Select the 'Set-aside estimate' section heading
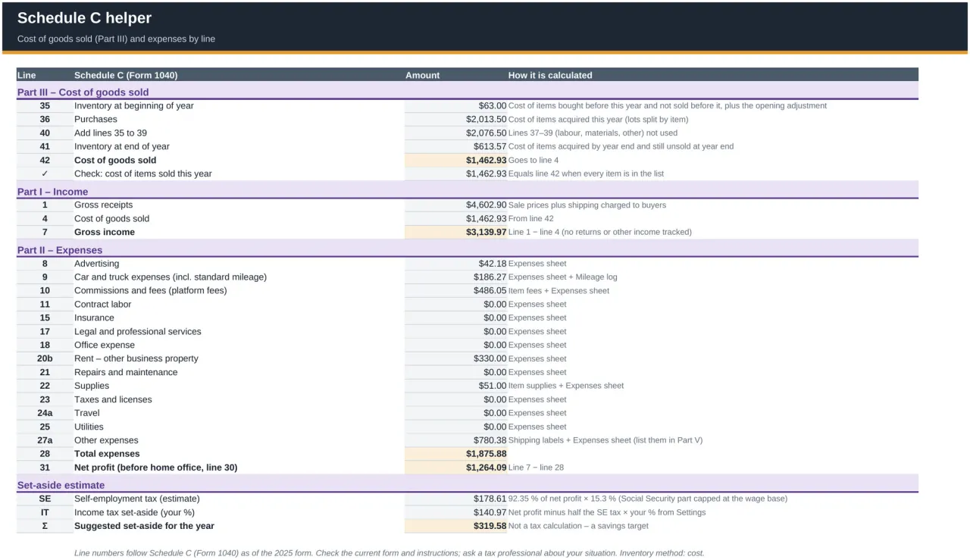Screen dimensions: 970x560 click(x=61, y=485)
